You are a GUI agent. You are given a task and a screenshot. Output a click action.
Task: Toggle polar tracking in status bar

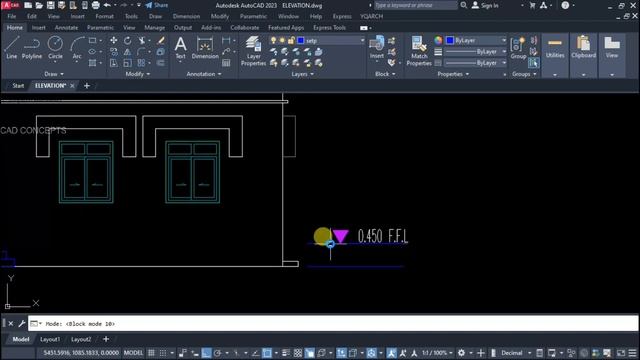(x=218, y=353)
